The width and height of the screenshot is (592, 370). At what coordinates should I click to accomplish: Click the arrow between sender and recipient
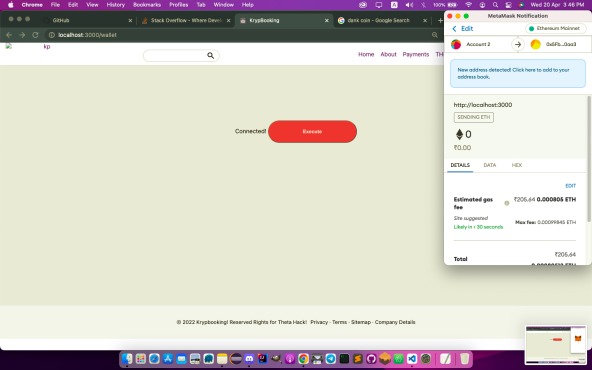tap(518, 44)
